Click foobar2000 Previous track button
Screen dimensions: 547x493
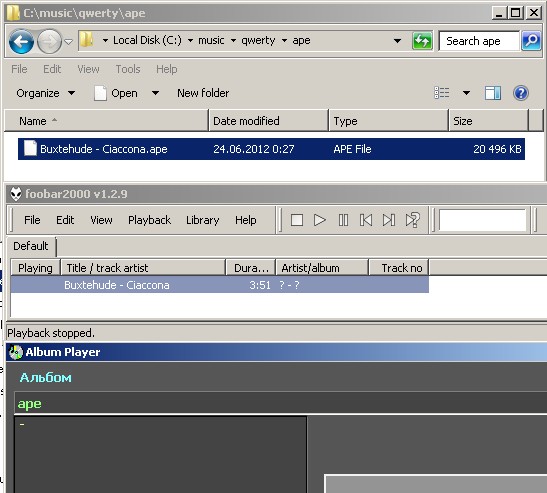point(366,220)
